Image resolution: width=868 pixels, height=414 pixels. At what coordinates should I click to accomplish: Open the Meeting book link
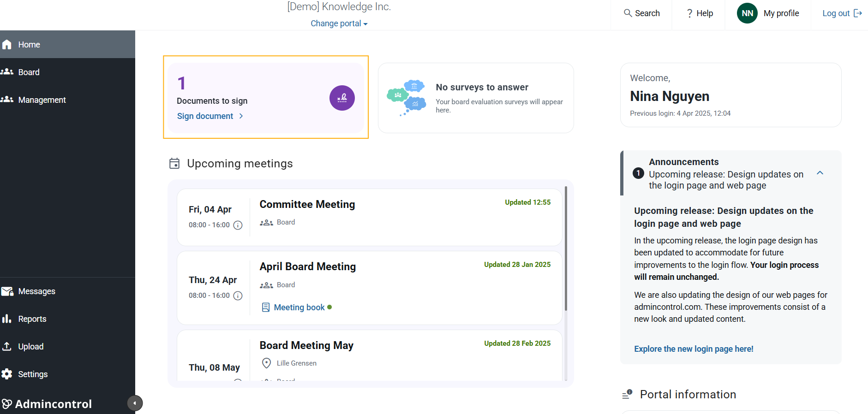coord(299,308)
